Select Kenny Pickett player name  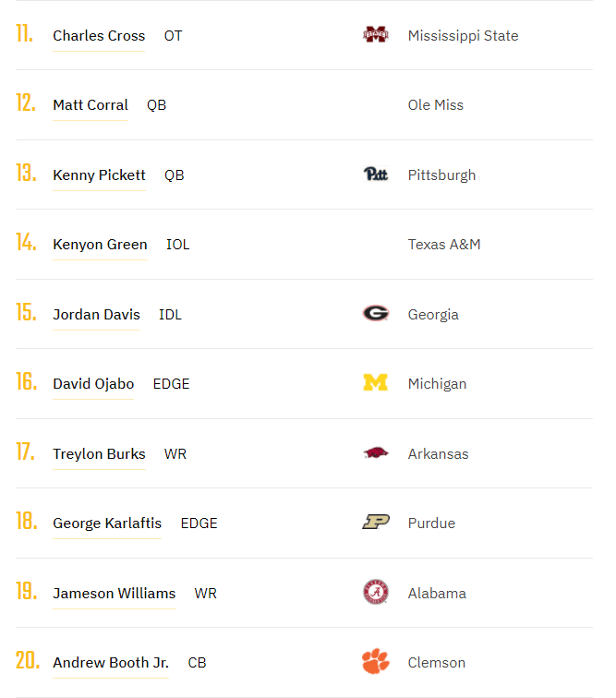click(99, 175)
